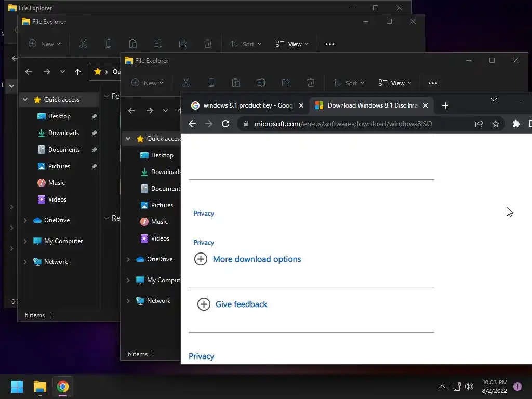Expand My Computer in middle File Explorer
This screenshot has width=532, height=399.
click(25, 241)
